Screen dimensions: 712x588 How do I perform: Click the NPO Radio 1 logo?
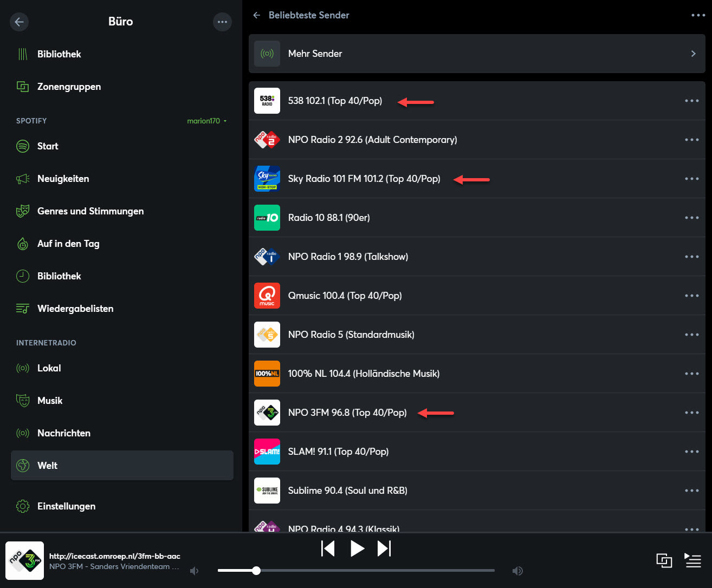pyautogui.click(x=267, y=257)
